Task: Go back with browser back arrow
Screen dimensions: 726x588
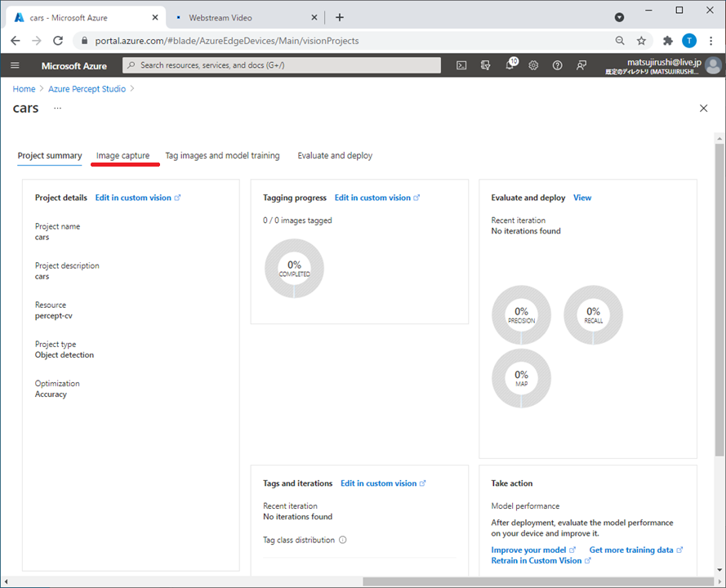Action: (16, 41)
